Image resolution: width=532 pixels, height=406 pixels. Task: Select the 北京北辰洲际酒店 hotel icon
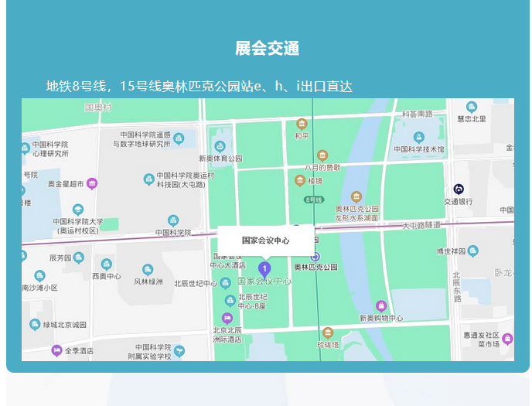pyautogui.click(x=227, y=319)
